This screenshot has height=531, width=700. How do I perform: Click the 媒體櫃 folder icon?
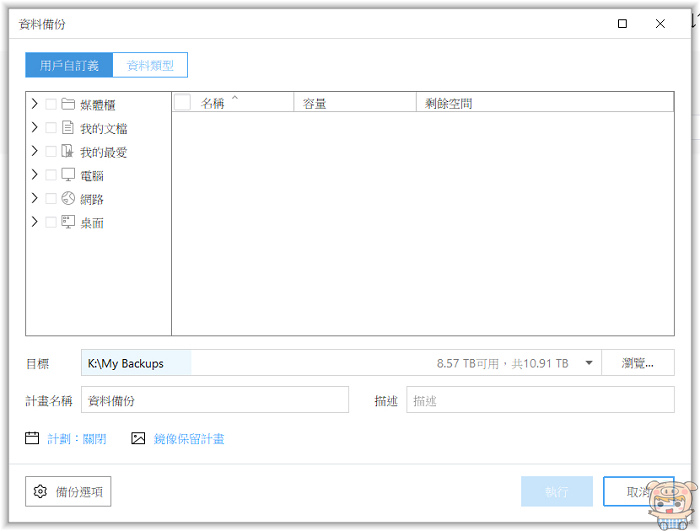coord(68,104)
